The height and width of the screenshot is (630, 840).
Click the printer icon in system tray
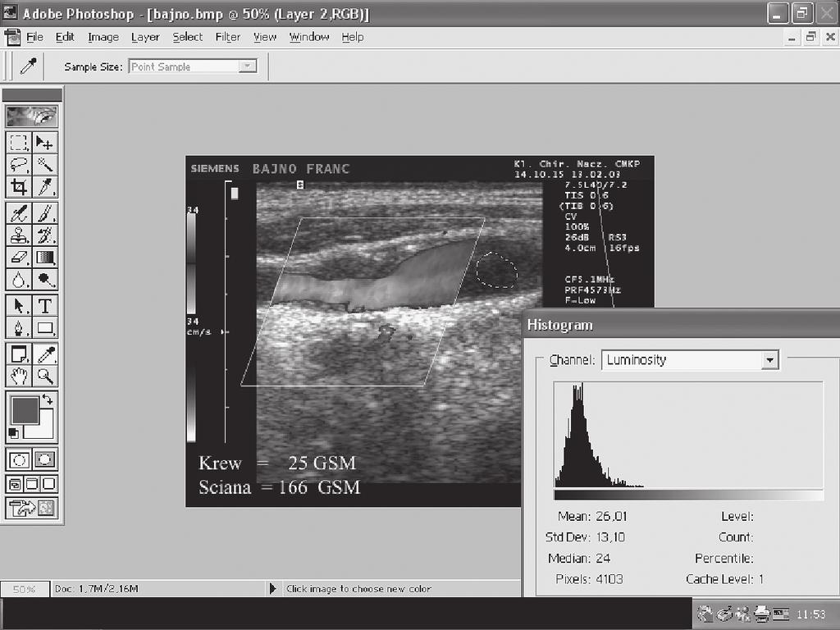pyautogui.click(x=761, y=614)
